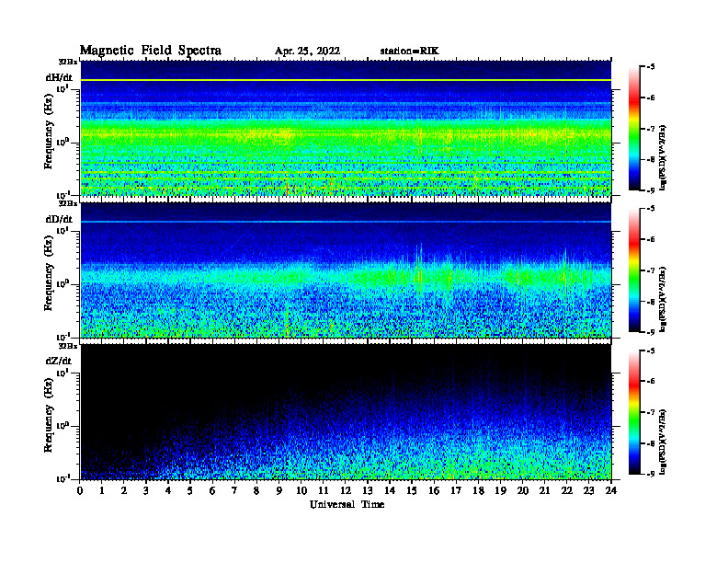Screen dimensions: 728x563
Task: Click hour 10 on the Universal Time axis
Action: point(301,490)
